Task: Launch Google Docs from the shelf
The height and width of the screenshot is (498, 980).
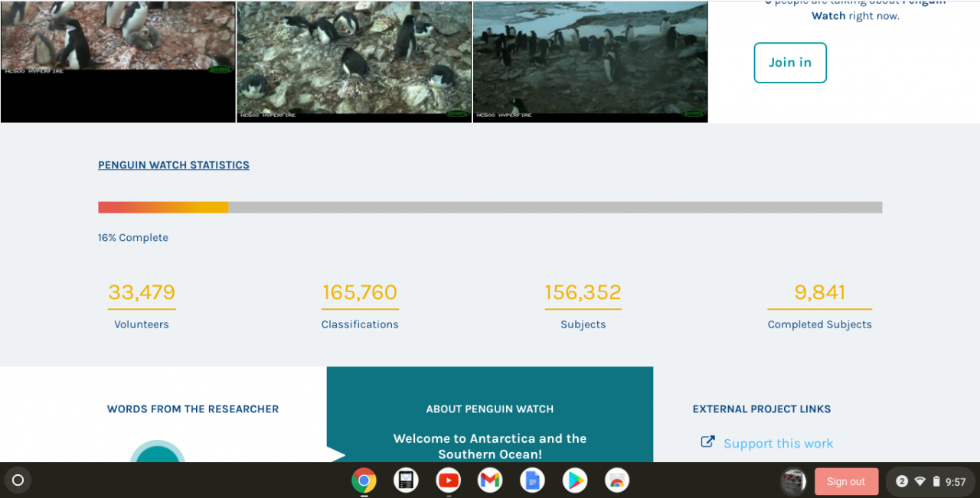Action: click(532, 480)
